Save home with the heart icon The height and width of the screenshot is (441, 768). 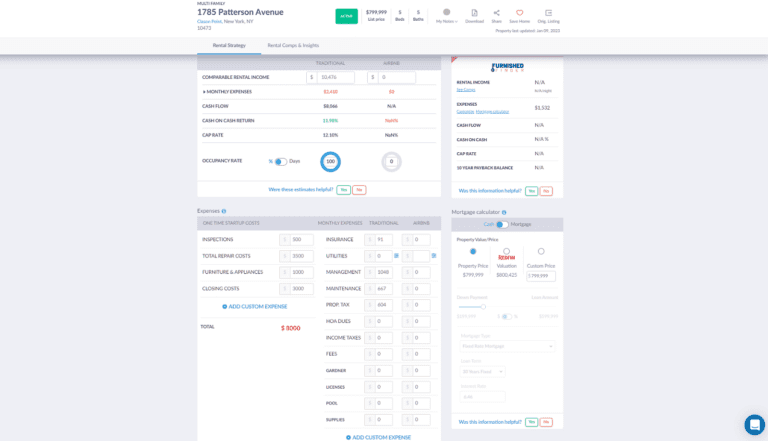(x=519, y=13)
